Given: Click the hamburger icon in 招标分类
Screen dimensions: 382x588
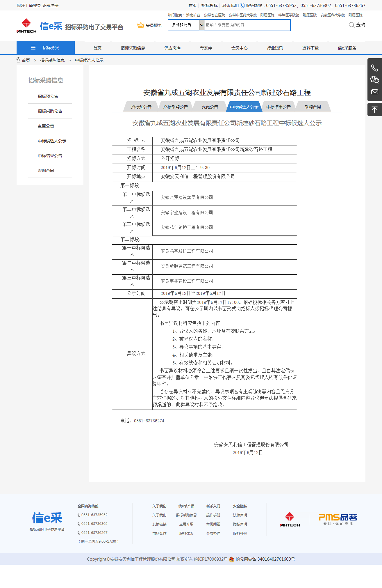Looking at the screenshot, I should click(33, 48).
